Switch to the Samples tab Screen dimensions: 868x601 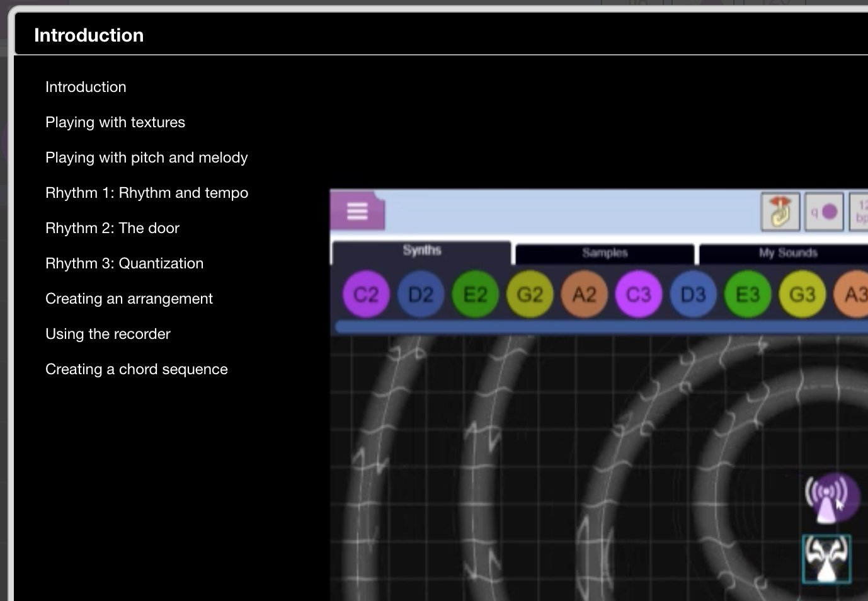pyautogui.click(x=605, y=253)
